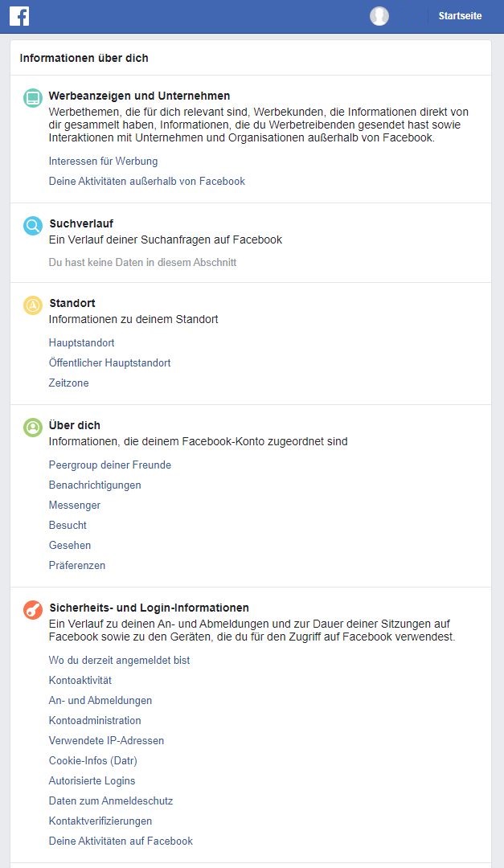
Task: Select the Hauptstandort link
Action: (81, 343)
